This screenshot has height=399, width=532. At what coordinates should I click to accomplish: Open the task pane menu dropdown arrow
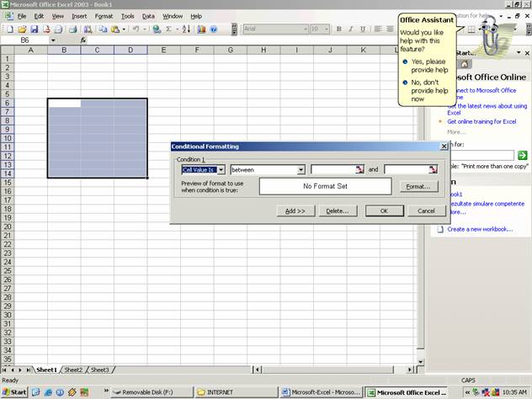coord(519,52)
